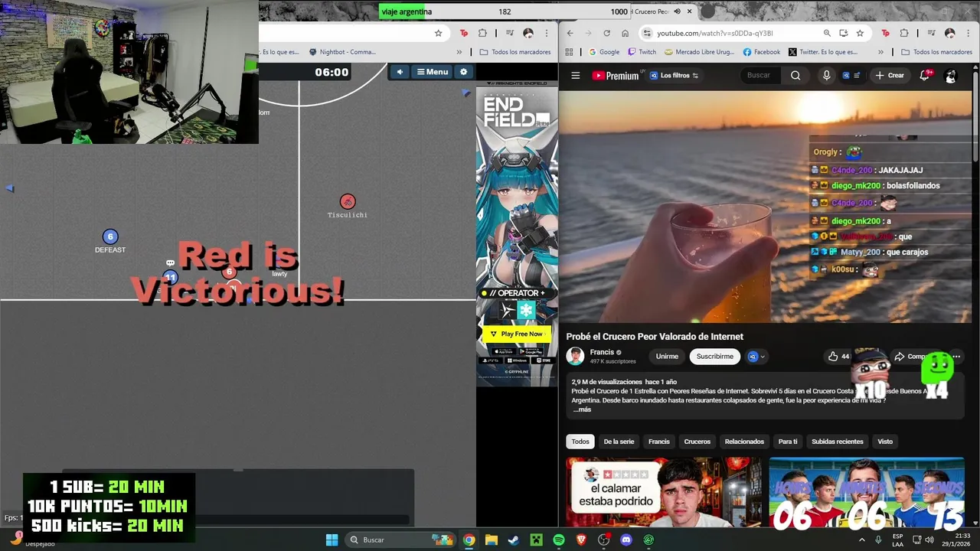
Task: Select the De la serie chip
Action: pos(619,442)
